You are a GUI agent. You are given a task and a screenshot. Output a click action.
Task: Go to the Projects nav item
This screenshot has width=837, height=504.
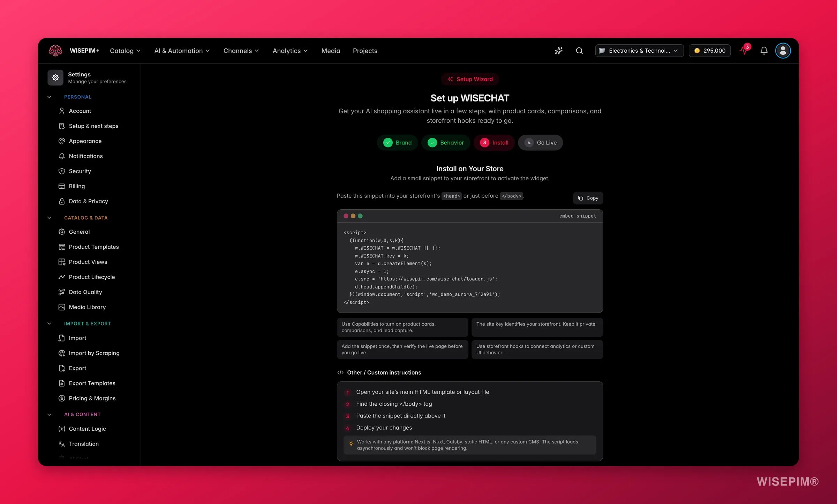(365, 51)
